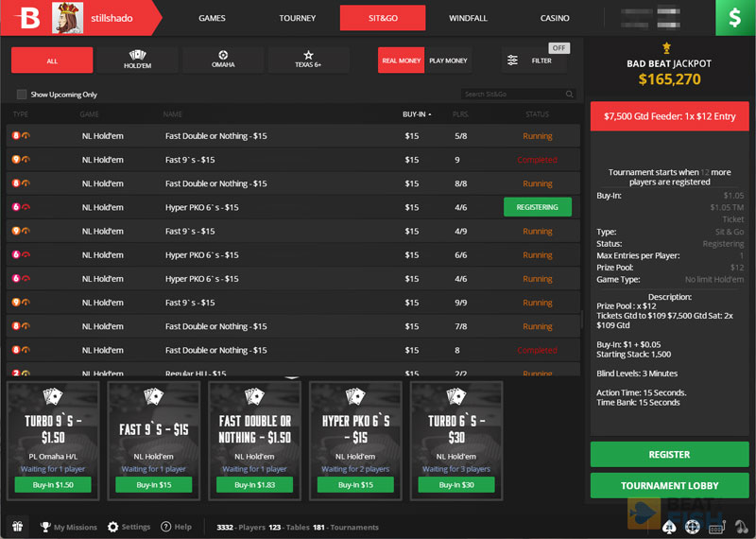Select the 4/9 Fast 9's - $15 row
Image resolution: width=756 pixels, height=539 pixels.
click(x=293, y=231)
